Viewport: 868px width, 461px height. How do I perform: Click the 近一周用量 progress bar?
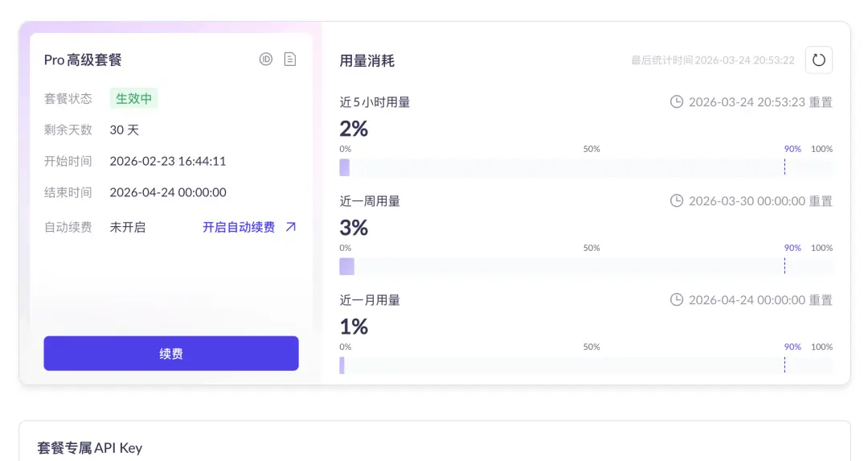586,266
